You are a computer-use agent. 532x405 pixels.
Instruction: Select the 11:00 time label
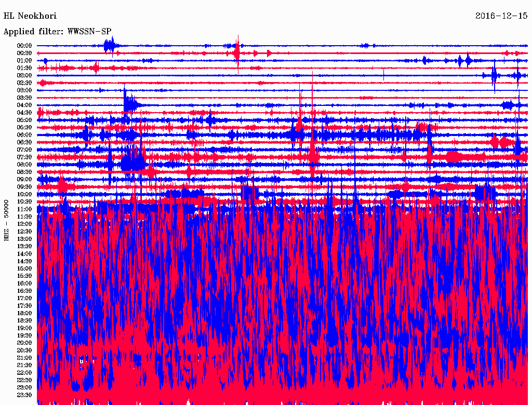(x=24, y=209)
